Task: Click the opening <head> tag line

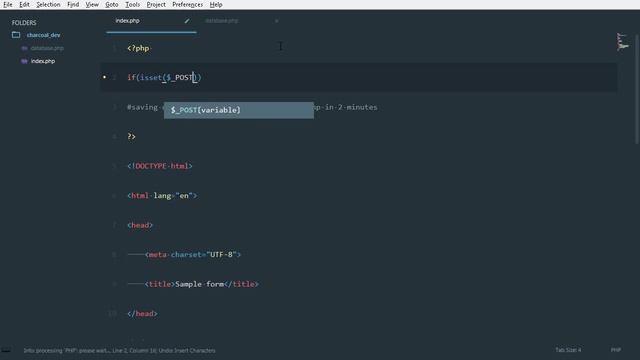Action: click(140, 225)
